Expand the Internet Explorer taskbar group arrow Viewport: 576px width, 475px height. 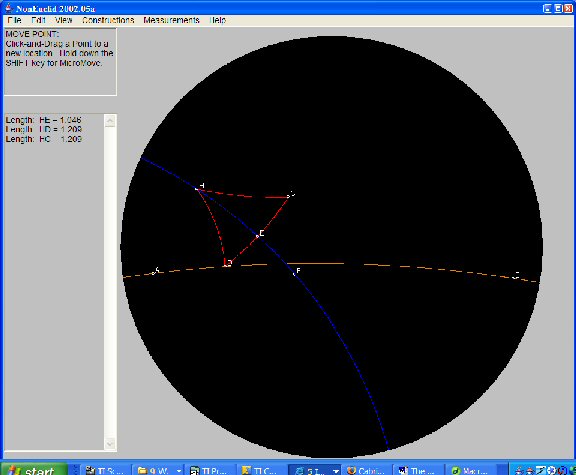point(336,471)
